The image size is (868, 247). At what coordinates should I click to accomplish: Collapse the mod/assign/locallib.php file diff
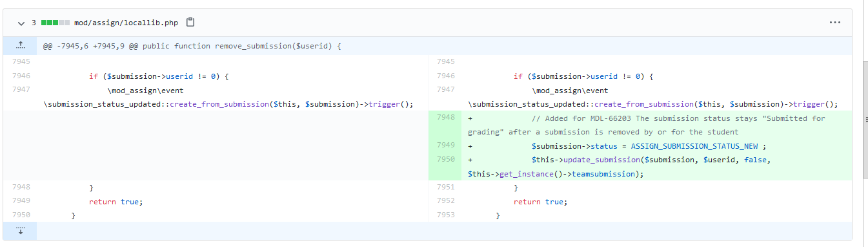click(x=21, y=23)
